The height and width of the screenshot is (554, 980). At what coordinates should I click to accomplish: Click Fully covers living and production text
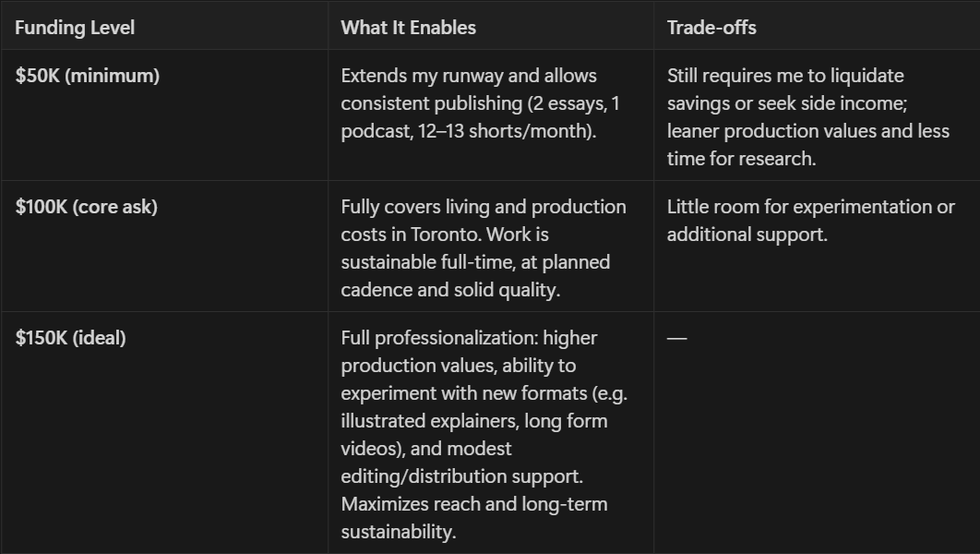point(484,207)
